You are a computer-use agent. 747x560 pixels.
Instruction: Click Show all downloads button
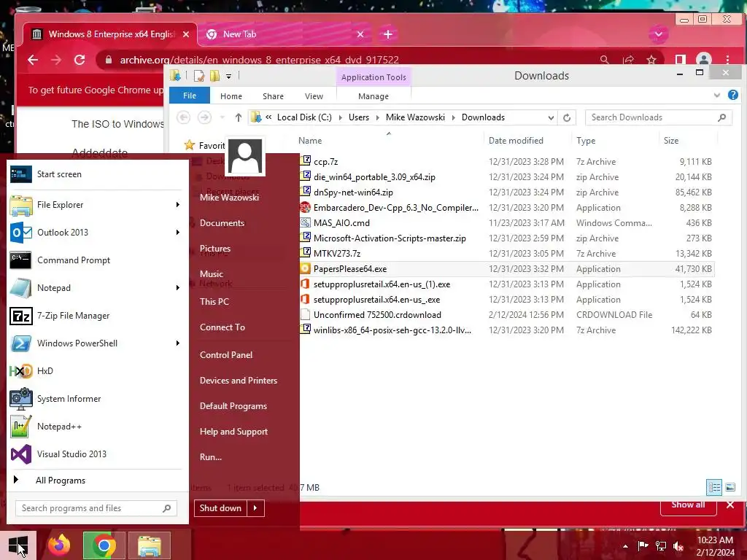688,506
